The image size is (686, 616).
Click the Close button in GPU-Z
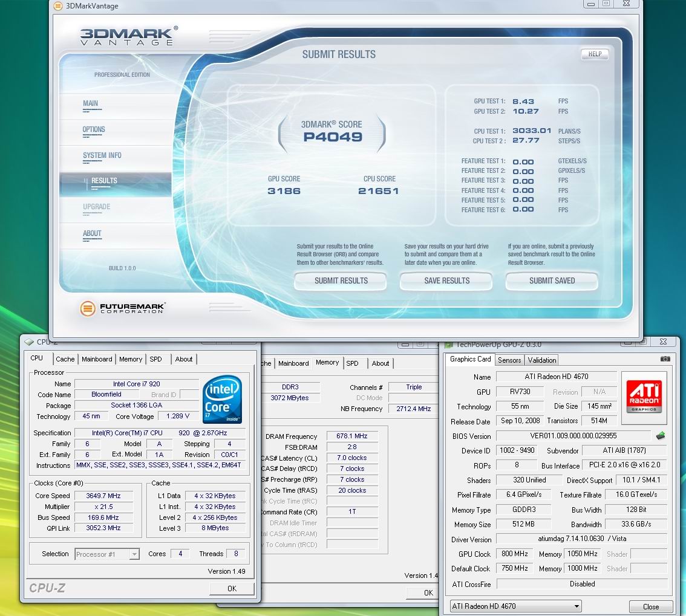pyautogui.click(x=650, y=607)
